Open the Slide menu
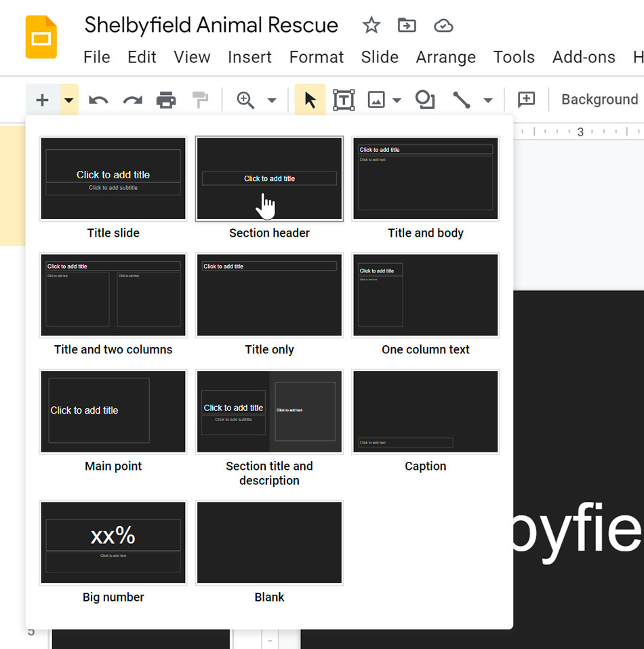The height and width of the screenshot is (649, 644). click(x=380, y=58)
